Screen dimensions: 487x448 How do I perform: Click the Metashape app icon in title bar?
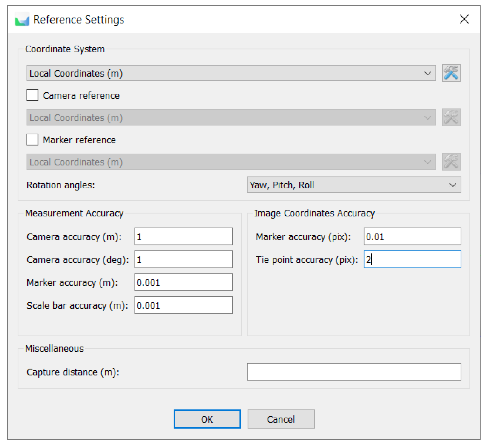(x=22, y=19)
